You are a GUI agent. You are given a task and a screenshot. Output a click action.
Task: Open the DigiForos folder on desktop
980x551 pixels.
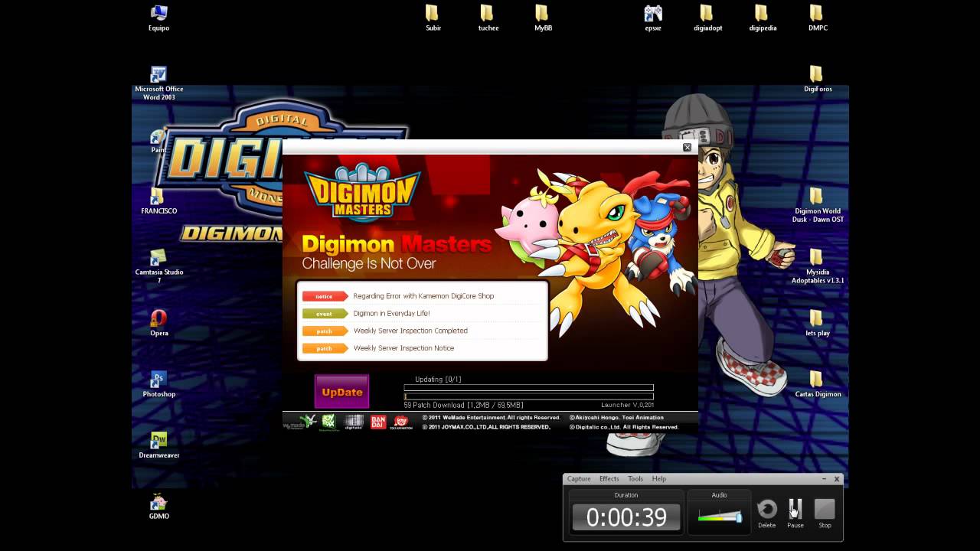click(817, 80)
